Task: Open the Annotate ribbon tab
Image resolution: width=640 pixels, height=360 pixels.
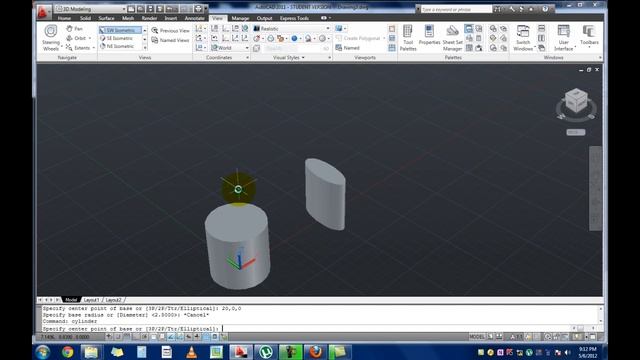Action: (x=194, y=18)
